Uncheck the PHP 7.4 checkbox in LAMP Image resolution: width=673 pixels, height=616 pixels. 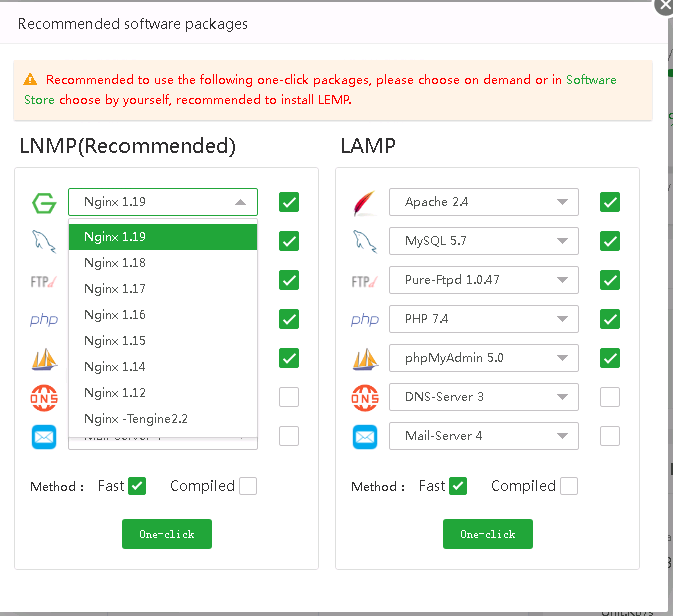[x=610, y=319]
